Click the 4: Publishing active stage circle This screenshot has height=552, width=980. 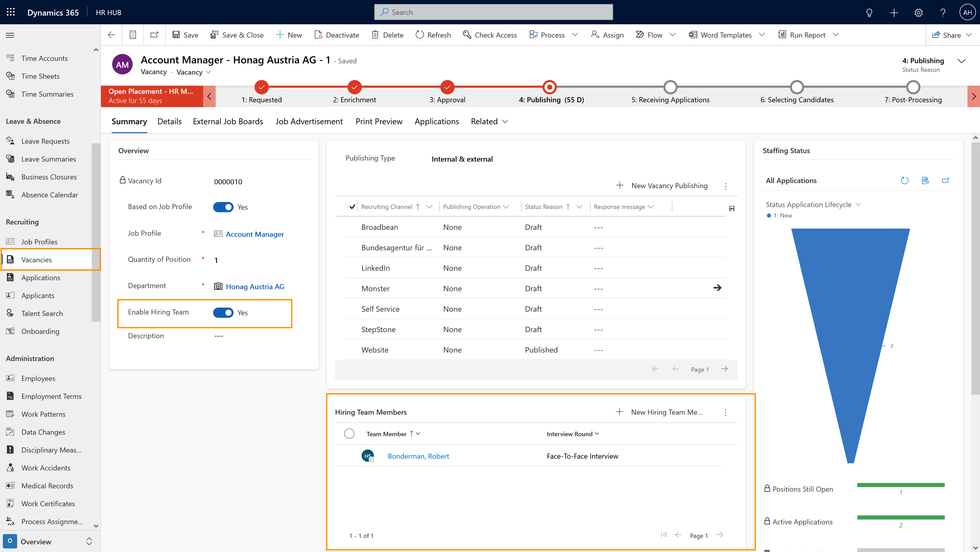[x=549, y=87]
